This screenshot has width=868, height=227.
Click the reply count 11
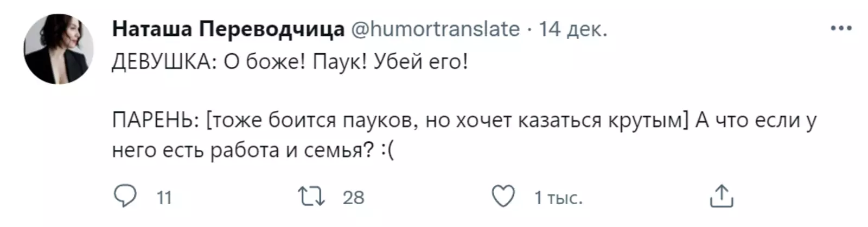[x=164, y=198]
